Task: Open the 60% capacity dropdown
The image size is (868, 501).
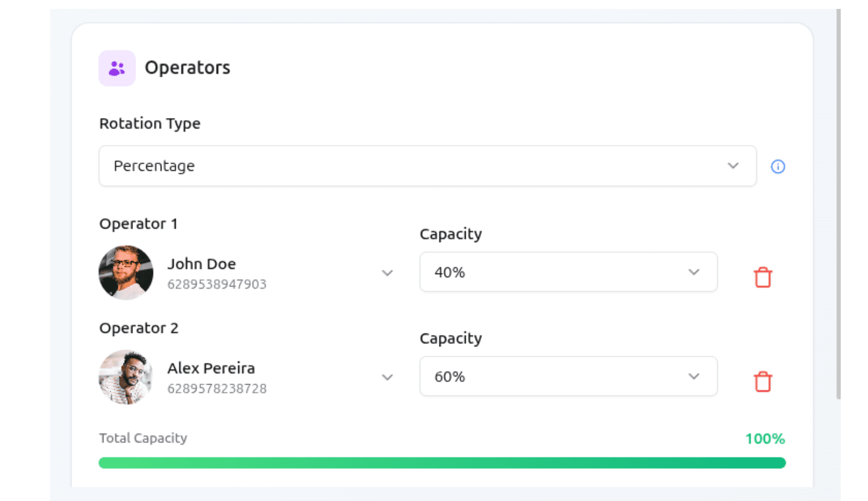Action: coord(568,376)
